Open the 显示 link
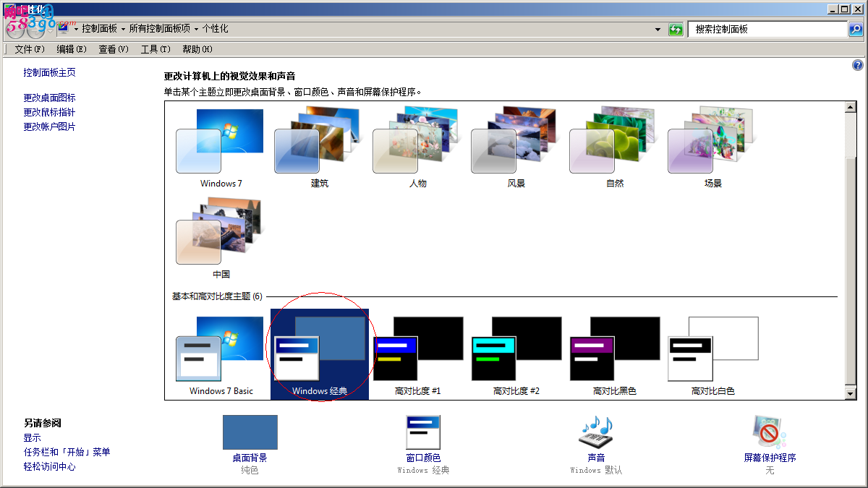Screen dimensions: 868x488 (x=32, y=438)
